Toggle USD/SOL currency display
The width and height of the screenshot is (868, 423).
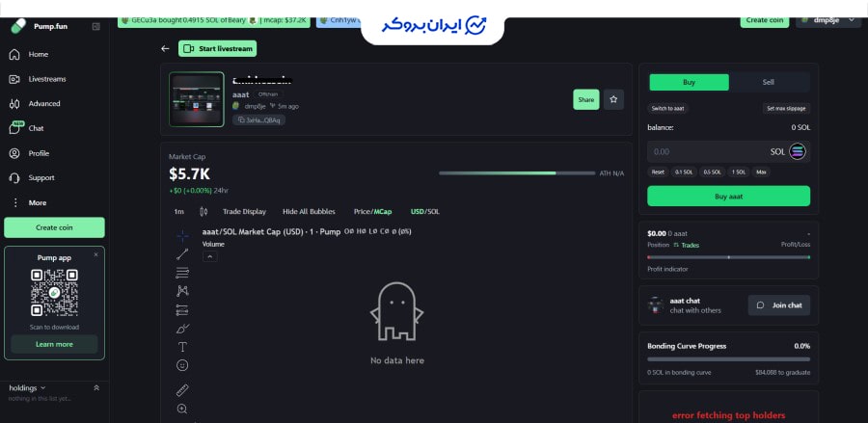424,211
